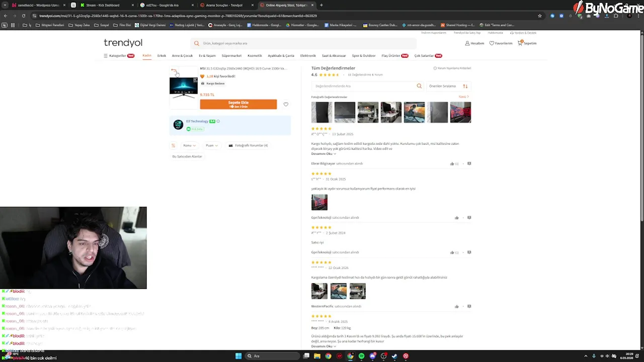Click the magnifier in the reviews search box
644x362 pixels.
coord(419,86)
